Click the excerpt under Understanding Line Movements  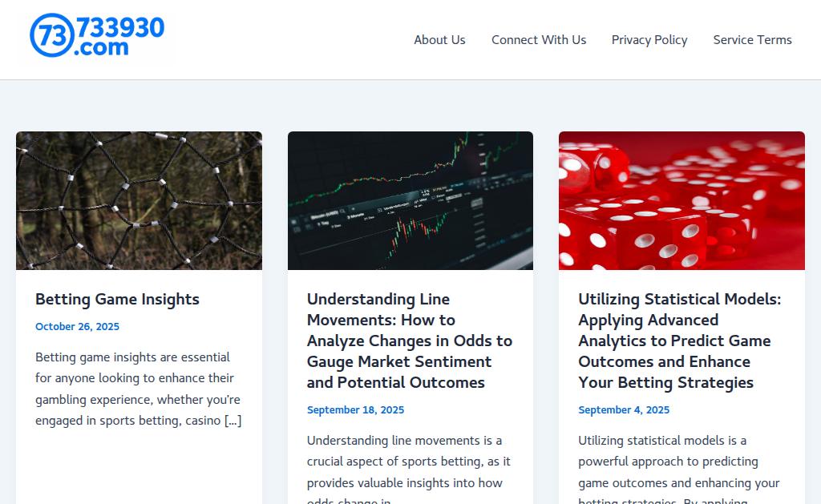[x=409, y=462]
